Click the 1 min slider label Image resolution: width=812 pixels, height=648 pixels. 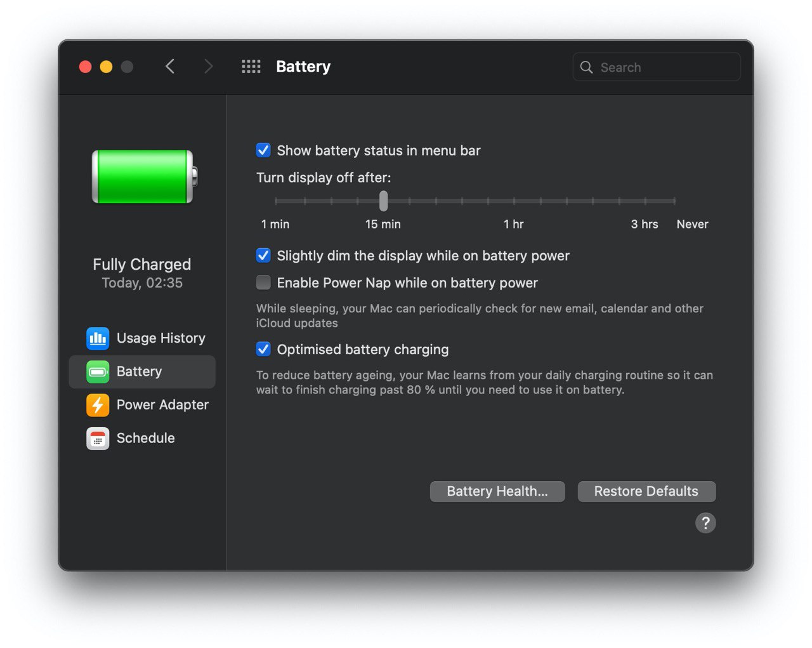[275, 224]
